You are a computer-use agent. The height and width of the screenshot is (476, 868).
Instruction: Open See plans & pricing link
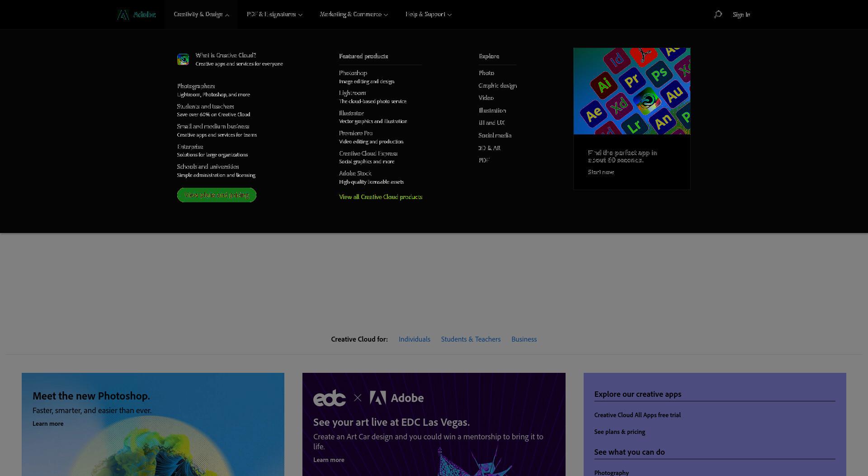[620, 432]
